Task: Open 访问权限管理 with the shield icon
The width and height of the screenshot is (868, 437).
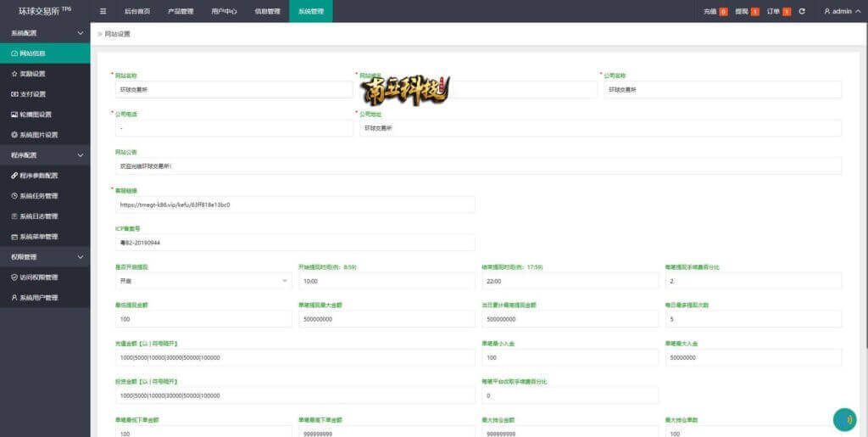Action: 38,277
